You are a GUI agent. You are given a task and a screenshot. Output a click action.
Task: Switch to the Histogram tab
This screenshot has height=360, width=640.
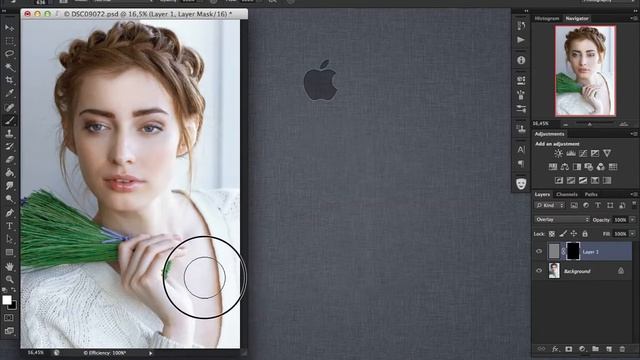click(547, 18)
